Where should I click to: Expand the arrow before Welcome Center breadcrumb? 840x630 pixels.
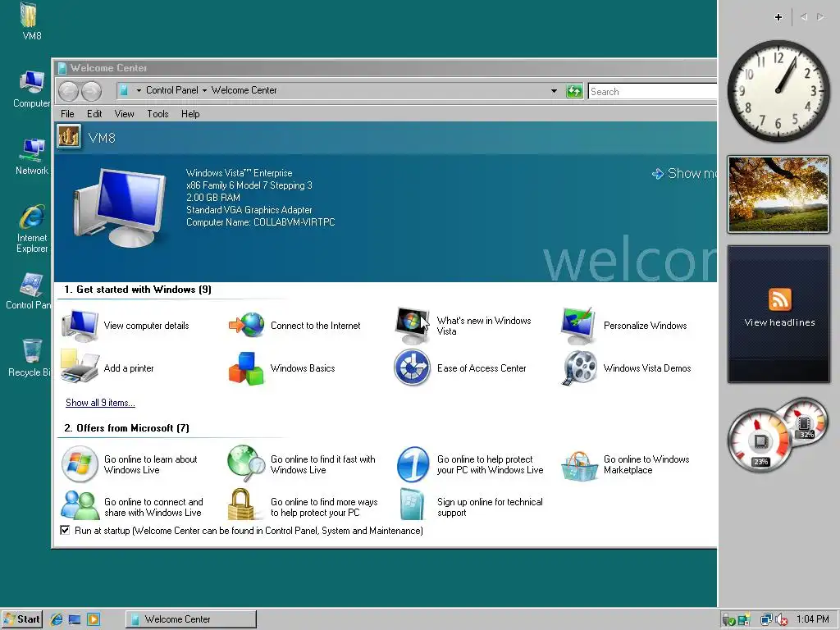click(x=204, y=90)
